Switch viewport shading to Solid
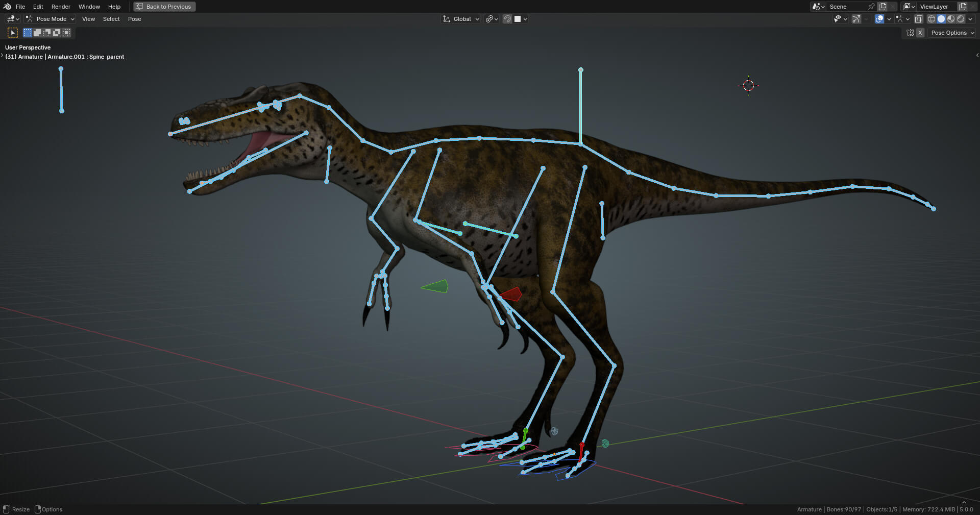Viewport: 980px width, 515px height. 941,19
